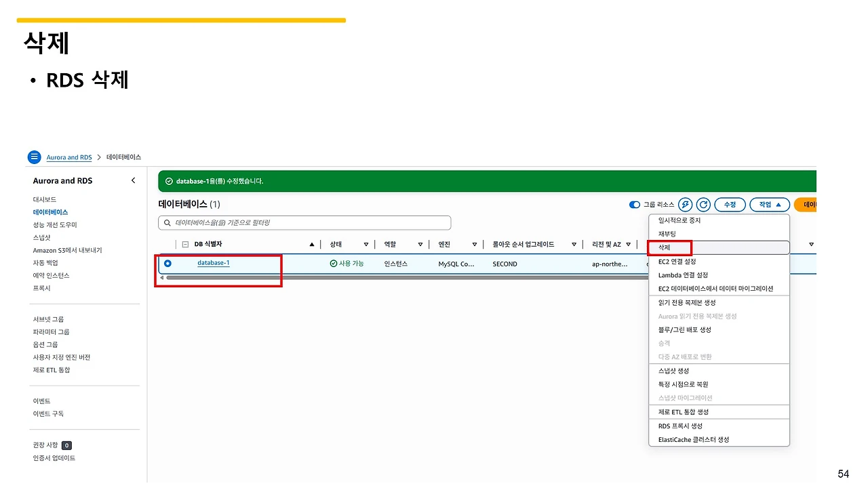
Task: Click the green 사용 가능 status icon
Action: point(334,264)
